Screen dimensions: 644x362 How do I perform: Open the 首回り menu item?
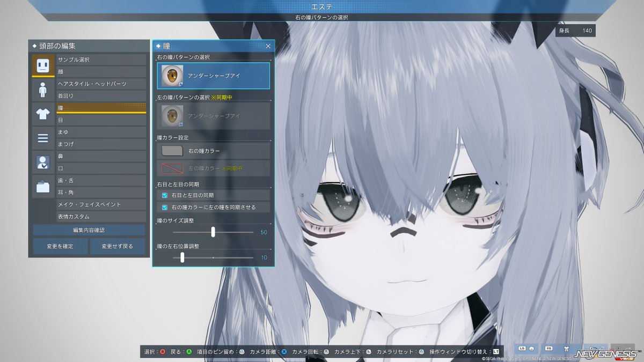pos(101,96)
